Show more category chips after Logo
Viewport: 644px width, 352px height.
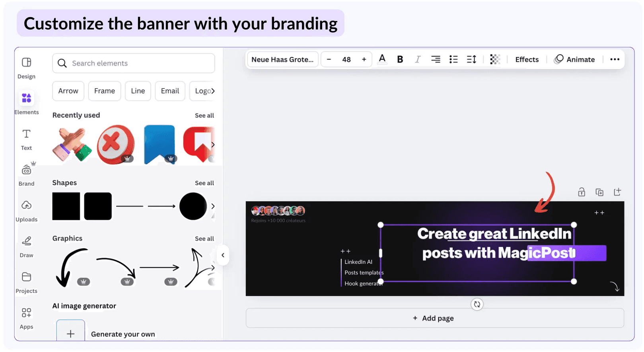click(213, 91)
